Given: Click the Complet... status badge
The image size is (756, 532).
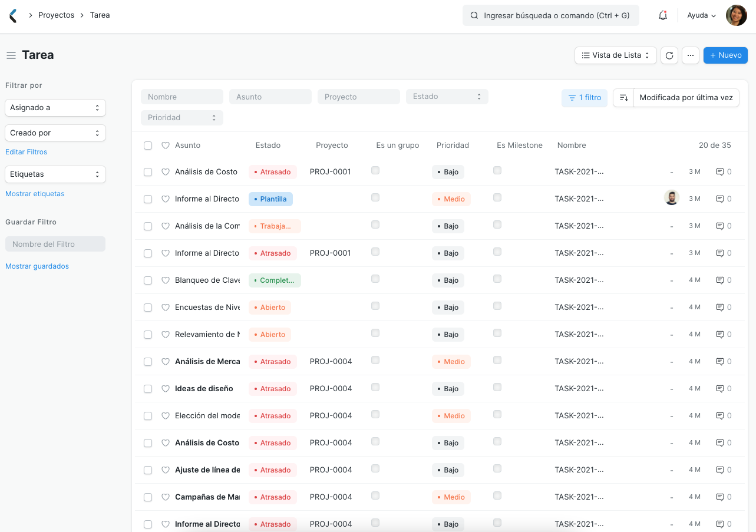Looking at the screenshot, I should (x=275, y=280).
